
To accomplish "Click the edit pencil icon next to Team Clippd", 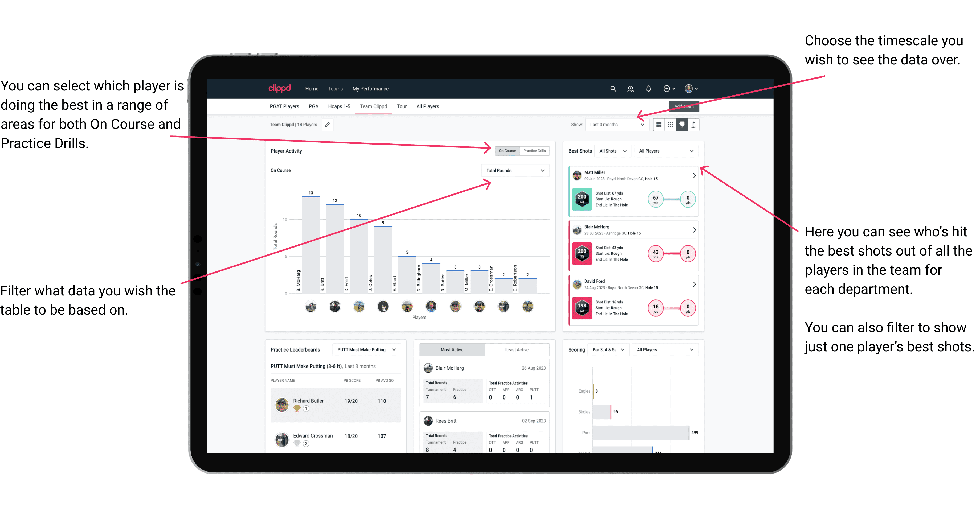I will 328,126.
